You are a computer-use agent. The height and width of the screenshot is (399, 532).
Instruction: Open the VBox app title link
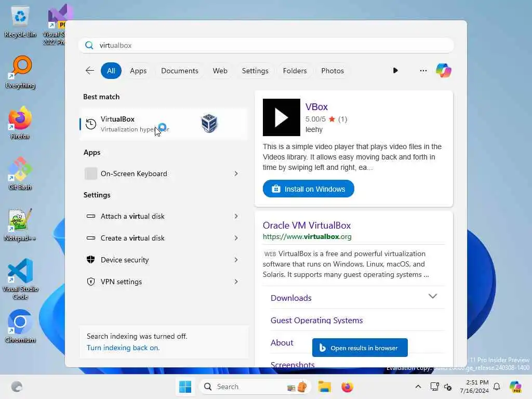click(x=316, y=107)
